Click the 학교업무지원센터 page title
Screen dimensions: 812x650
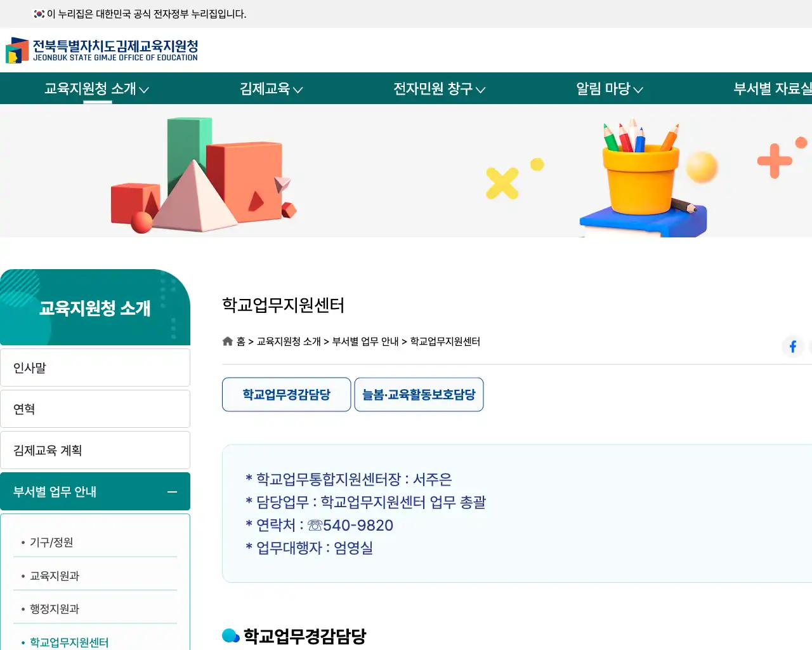click(x=283, y=305)
